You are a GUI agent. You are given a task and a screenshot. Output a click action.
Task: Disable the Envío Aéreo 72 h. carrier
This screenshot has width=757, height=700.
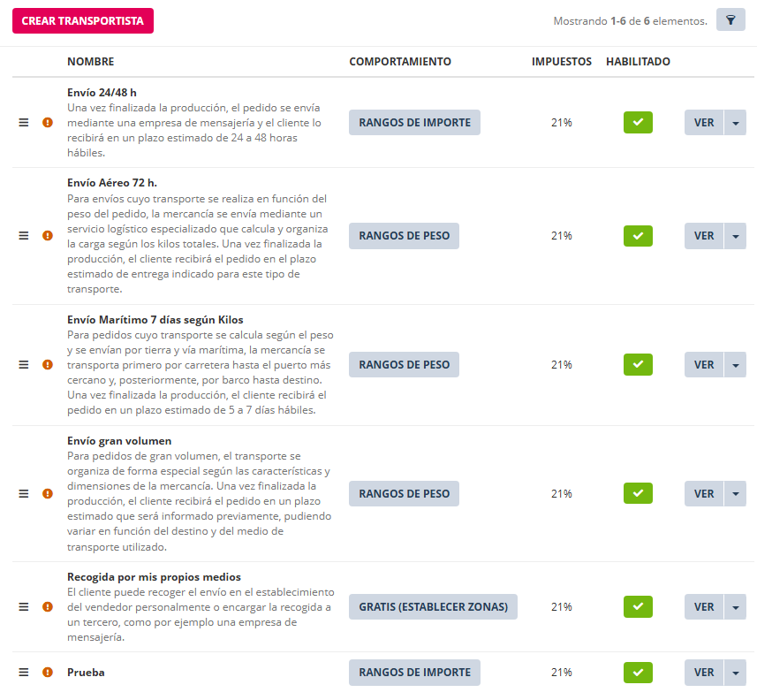[638, 236]
